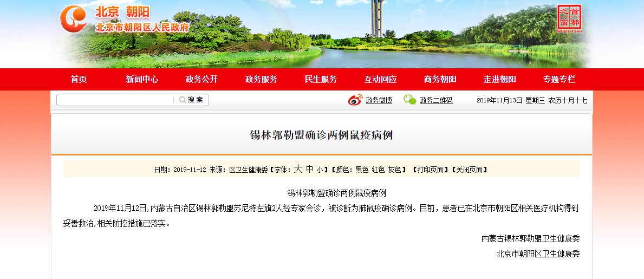Open the 民生服务 section
This screenshot has height=279, width=644.
[x=321, y=79]
